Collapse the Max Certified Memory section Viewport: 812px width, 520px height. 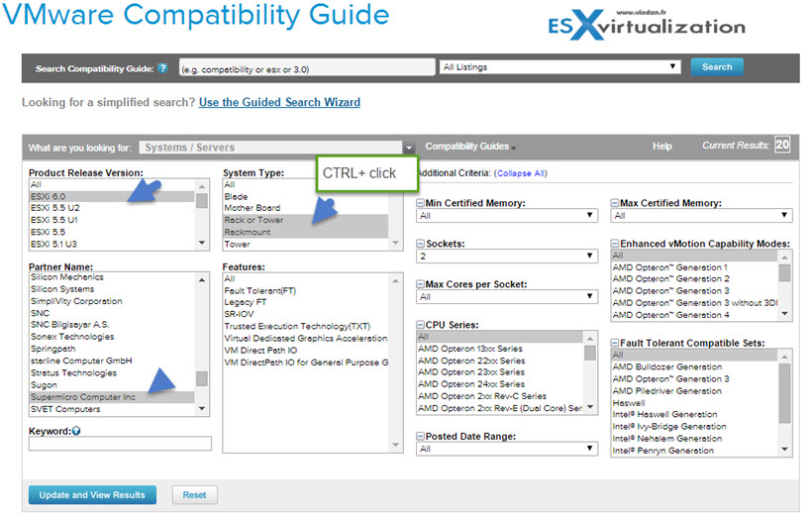pos(615,203)
